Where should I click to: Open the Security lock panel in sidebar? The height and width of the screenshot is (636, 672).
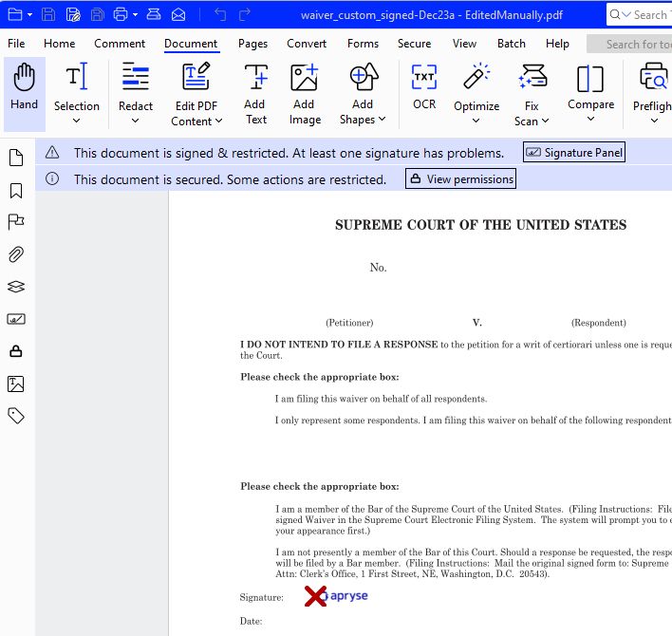coord(16,351)
